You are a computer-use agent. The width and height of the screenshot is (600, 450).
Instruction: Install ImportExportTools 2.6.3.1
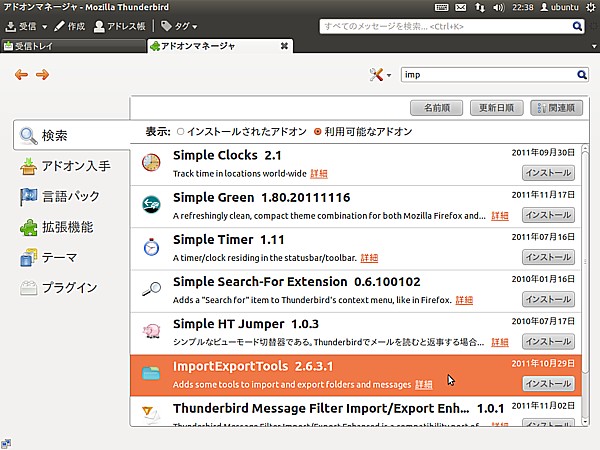[x=548, y=384]
